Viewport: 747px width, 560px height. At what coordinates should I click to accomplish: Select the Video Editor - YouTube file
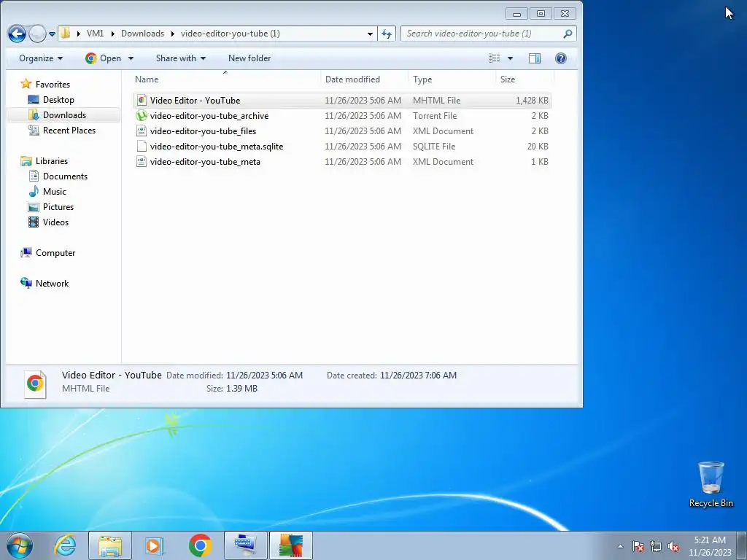point(341,101)
